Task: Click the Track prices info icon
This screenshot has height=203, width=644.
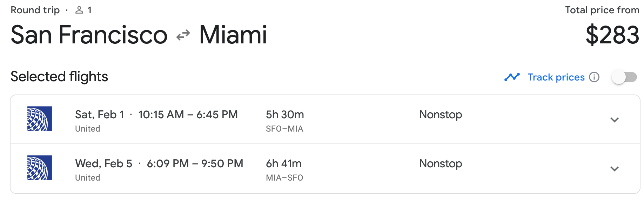Action: 594,77
